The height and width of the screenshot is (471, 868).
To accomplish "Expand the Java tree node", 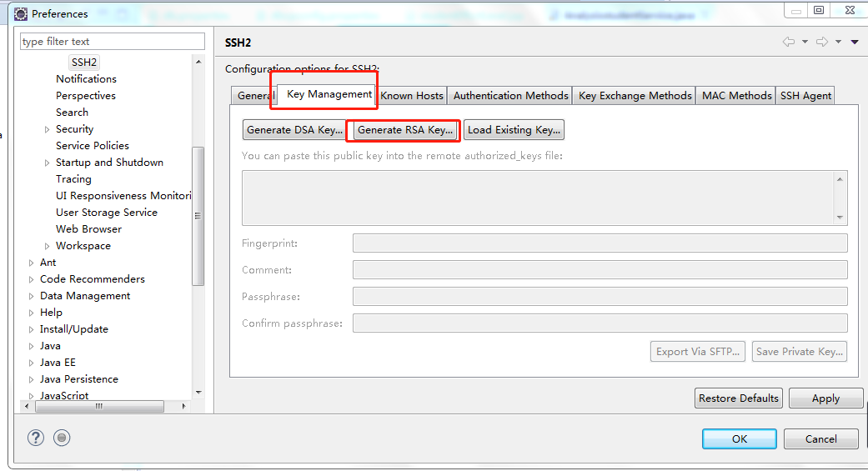I will pyautogui.click(x=31, y=346).
